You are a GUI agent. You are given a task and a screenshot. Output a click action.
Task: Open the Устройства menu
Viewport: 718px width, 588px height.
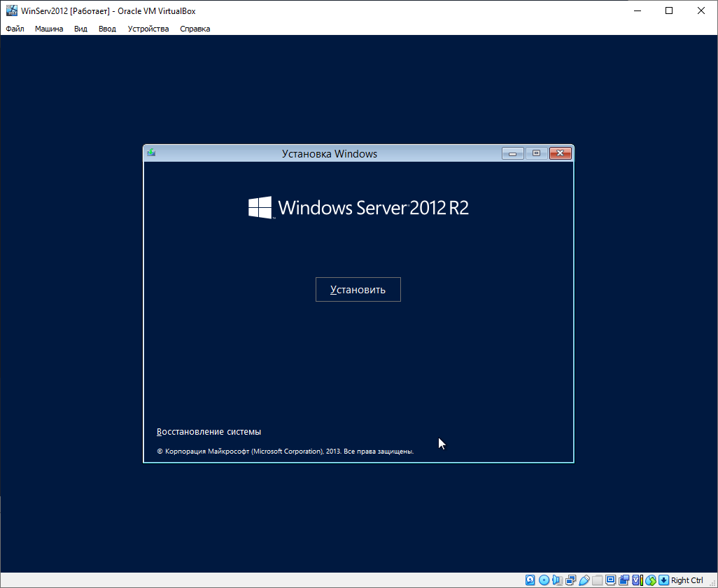pos(148,29)
